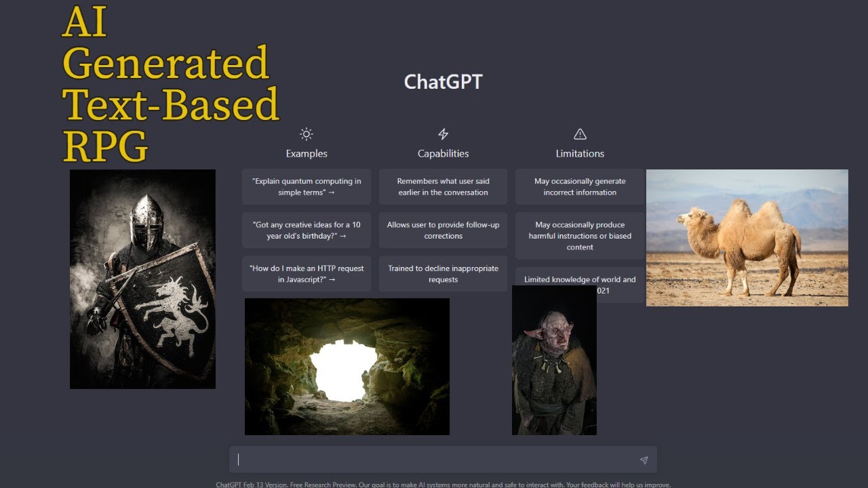The image size is (868, 488).
Task: Click the camel photo
Action: point(747,238)
